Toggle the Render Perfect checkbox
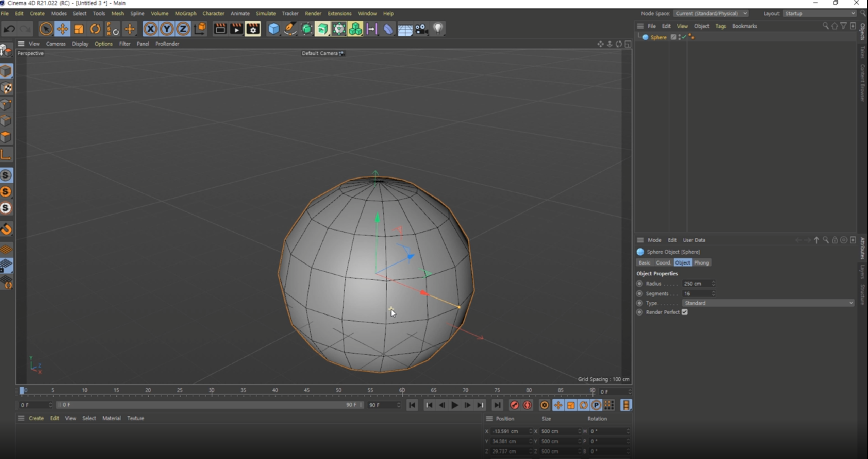 point(685,312)
